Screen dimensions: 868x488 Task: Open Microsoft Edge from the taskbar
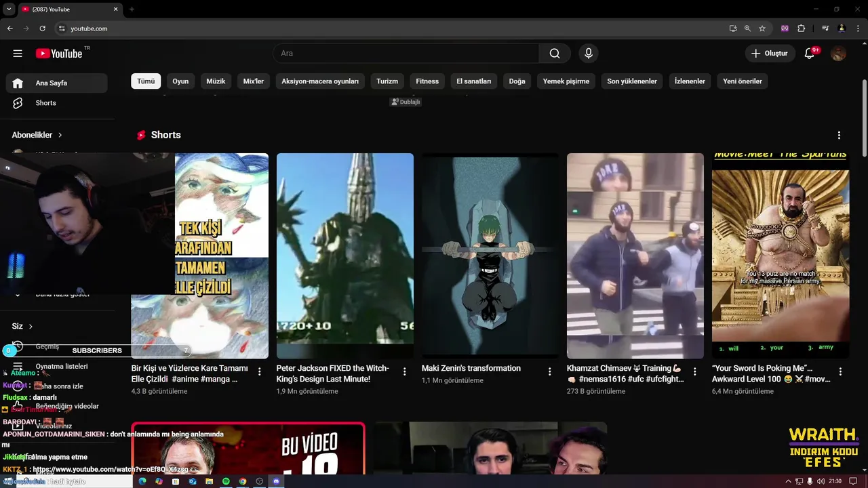coord(142,481)
